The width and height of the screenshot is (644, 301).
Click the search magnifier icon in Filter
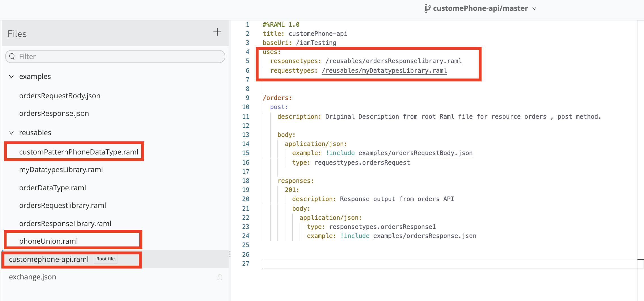[12, 57]
